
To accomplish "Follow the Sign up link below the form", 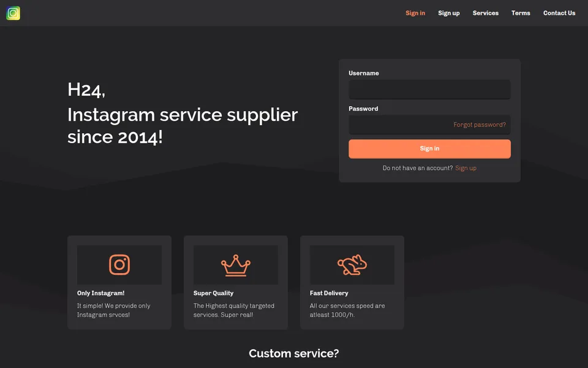I will [x=466, y=168].
